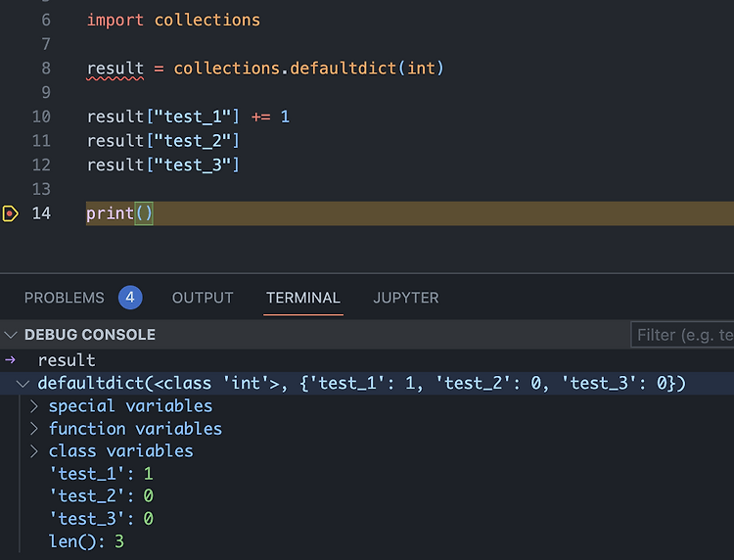Open the JUPYTER tab
Screen dimensions: 734x560
pos(406,298)
